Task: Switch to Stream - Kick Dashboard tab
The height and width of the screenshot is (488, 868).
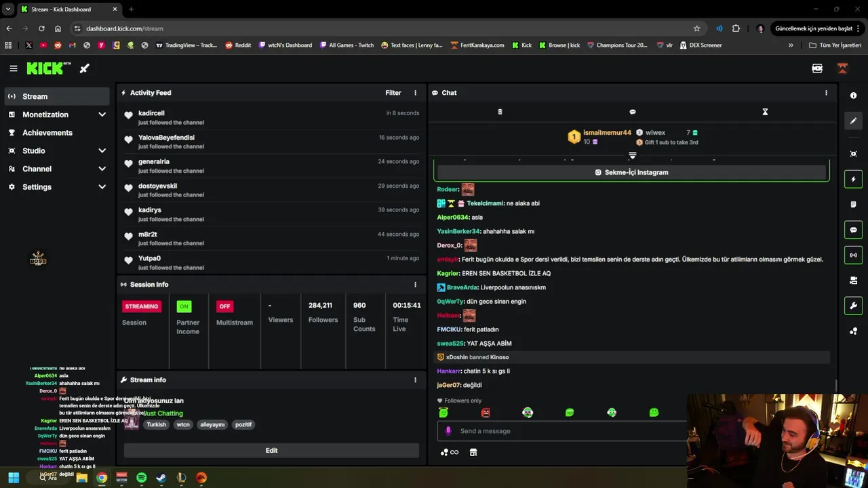Action: point(69,9)
